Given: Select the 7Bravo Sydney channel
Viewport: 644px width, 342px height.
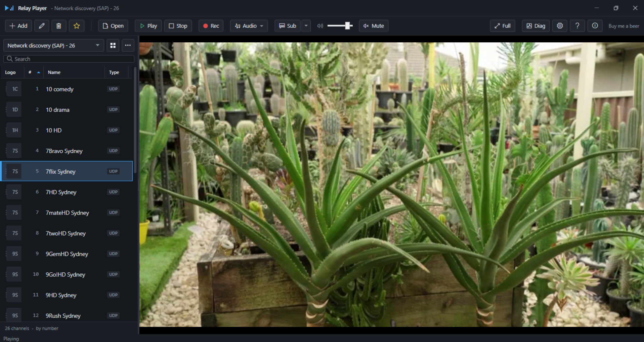Looking at the screenshot, I should pyautogui.click(x=67, y=151).
